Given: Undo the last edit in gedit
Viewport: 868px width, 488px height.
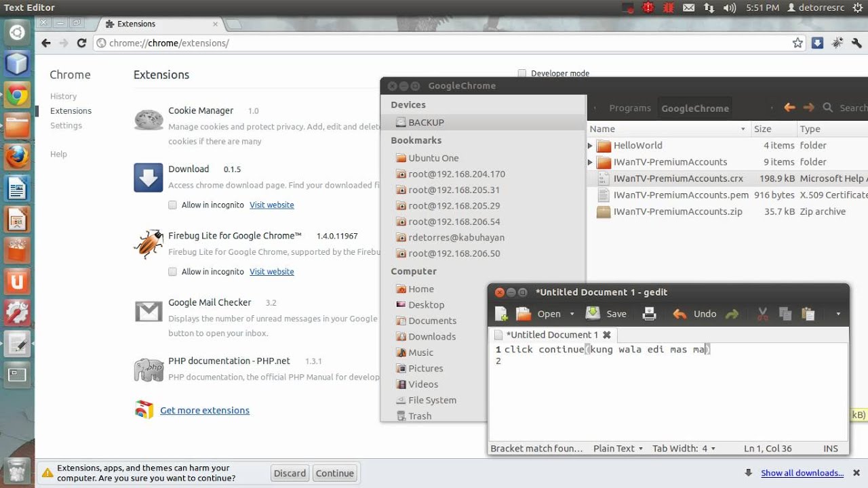Looking at the screenshot, I should (694, 314).
